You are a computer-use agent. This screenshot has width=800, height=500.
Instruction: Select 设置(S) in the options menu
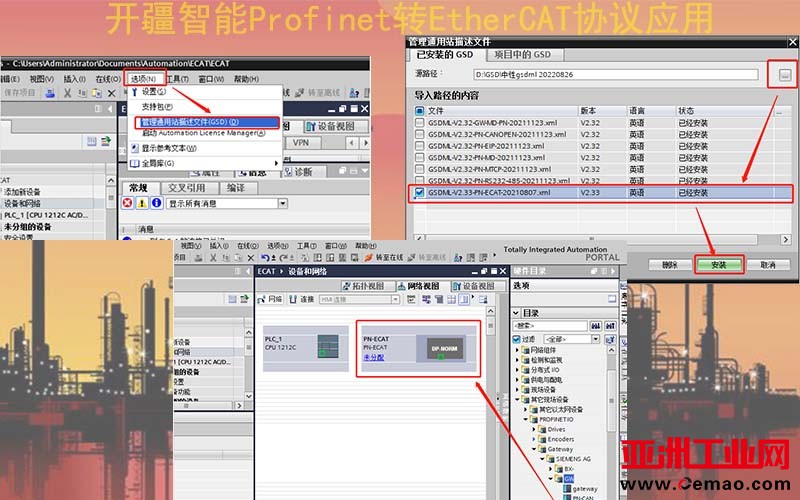click(154, 91)
